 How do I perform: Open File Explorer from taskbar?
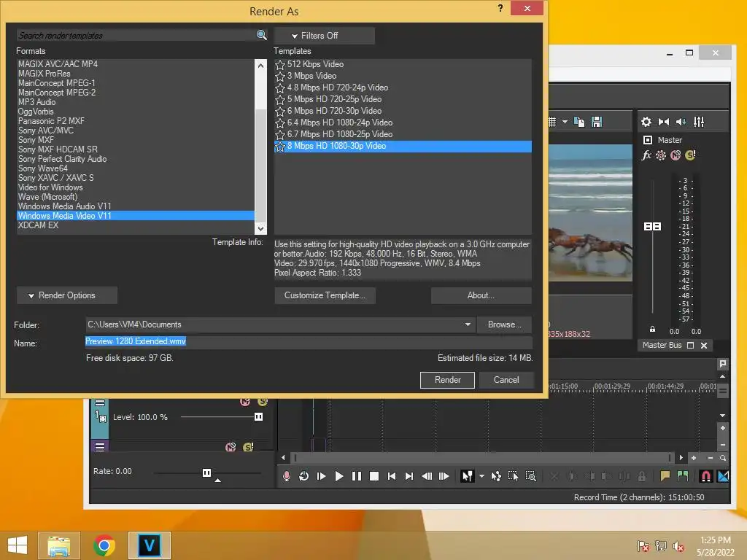[59, 545]
